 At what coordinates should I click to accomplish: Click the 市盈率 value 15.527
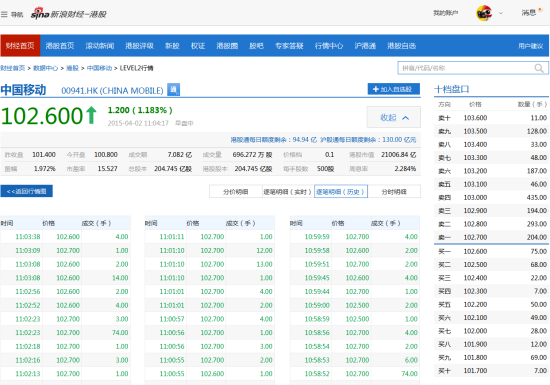coord(107,169)
